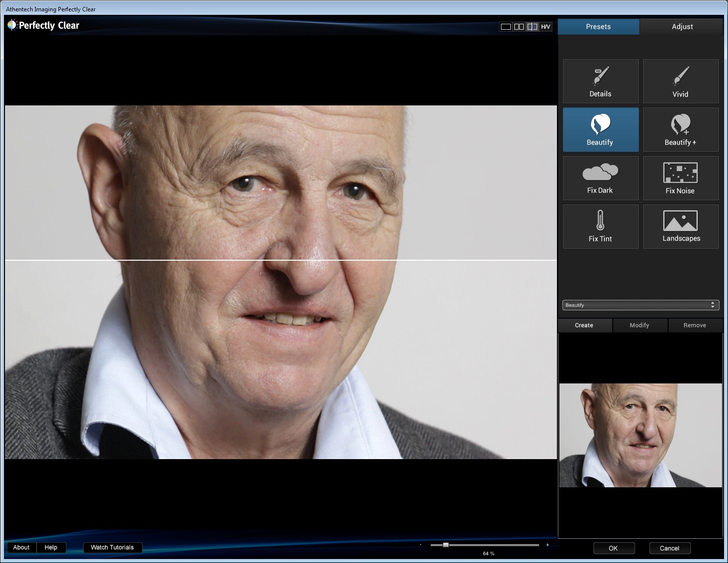Switch to side-by-side view
Viewport: 728px width, 563px height.
[519, 27]
